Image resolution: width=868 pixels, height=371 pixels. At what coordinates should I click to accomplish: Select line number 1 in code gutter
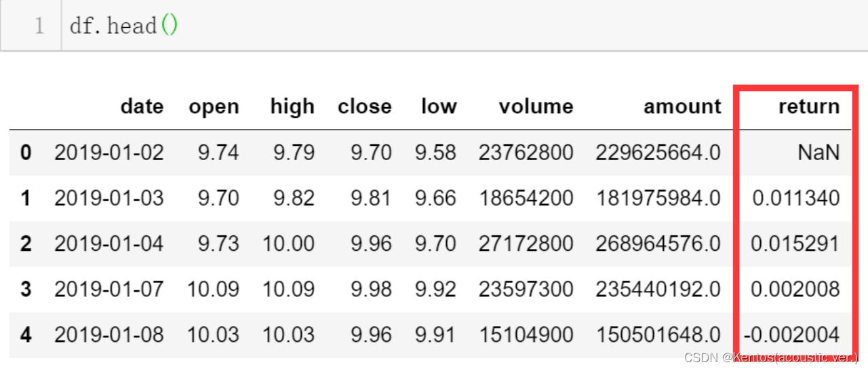pos(39,26)
